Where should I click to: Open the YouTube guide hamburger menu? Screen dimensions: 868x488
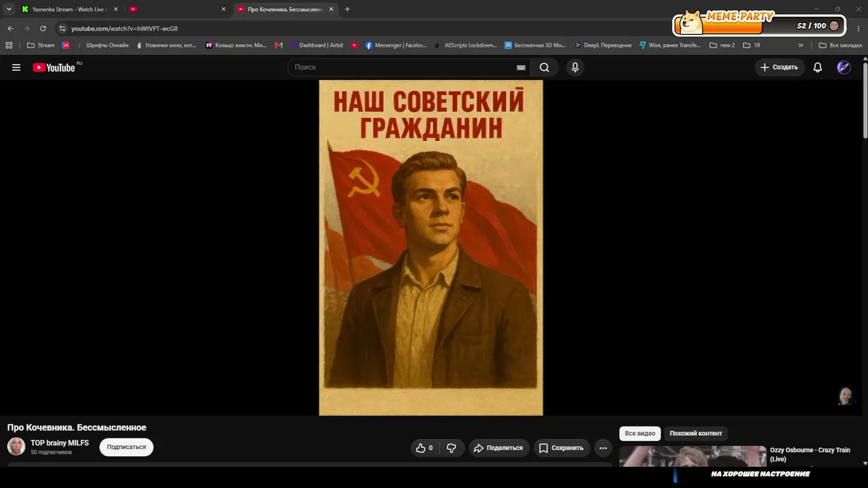point(16,67)
